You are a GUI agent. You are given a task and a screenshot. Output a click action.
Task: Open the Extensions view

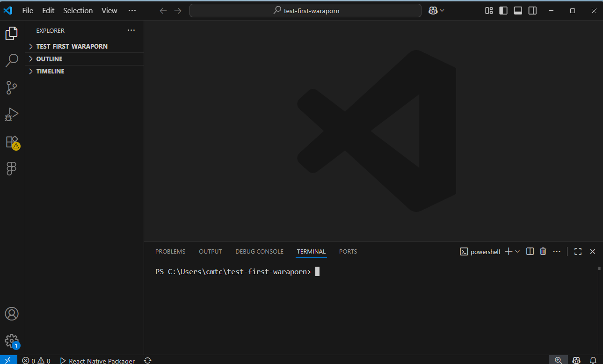pyautogui.click(x=12, y=142)
